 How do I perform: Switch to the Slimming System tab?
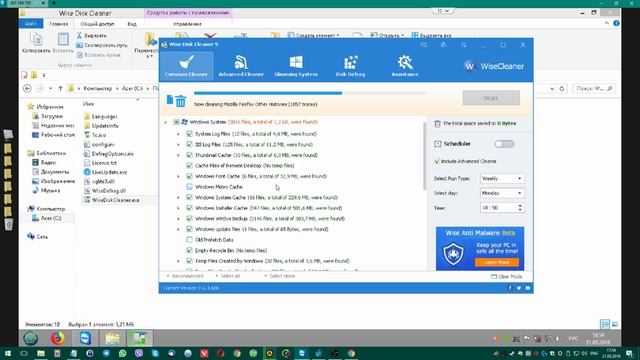(296, 66)
